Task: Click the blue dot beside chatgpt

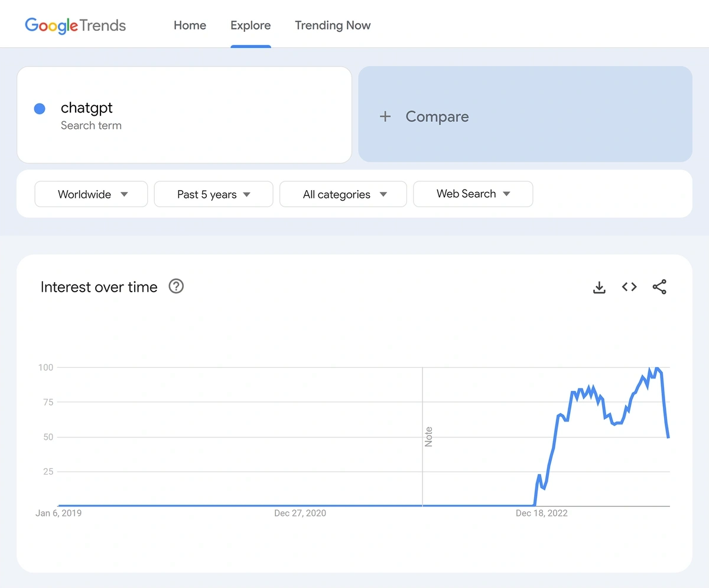Action: point(40,109)
